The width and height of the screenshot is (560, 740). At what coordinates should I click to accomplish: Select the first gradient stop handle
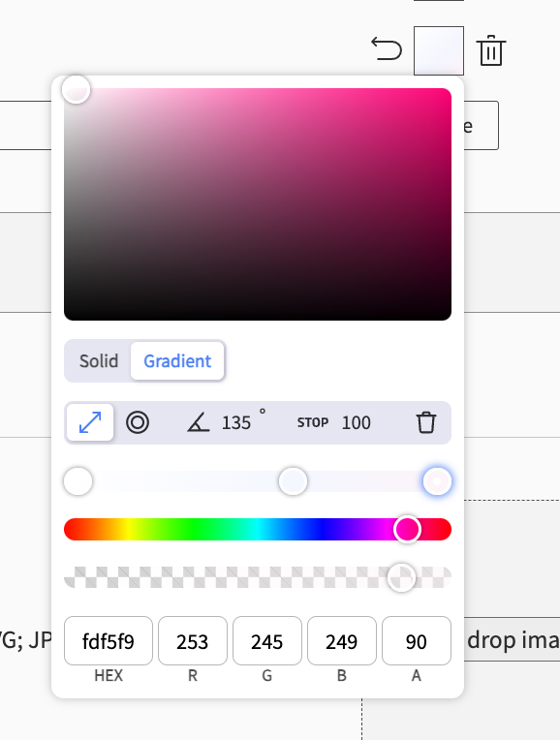[78, 481]
